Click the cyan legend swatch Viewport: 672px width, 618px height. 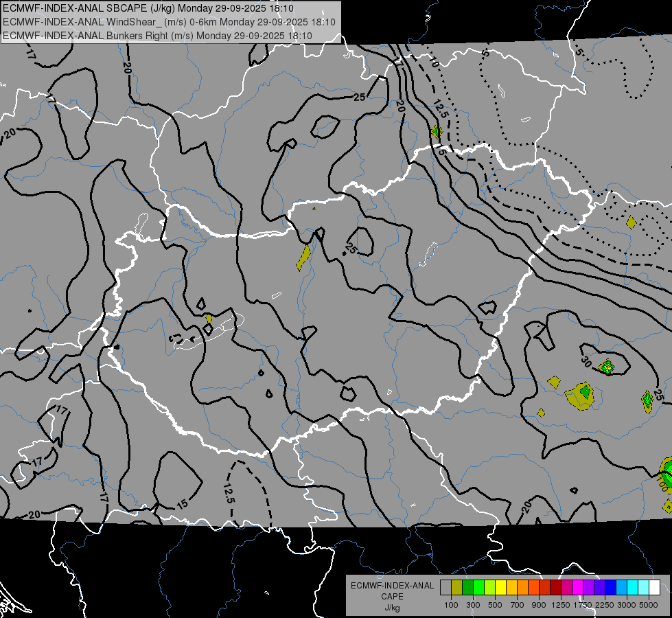coord(633,588)
